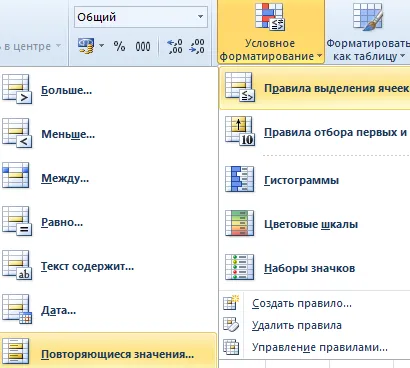The image size is (410, 368).
Task: Choose Создать правило... option
Action: click(x=314, y=303)
